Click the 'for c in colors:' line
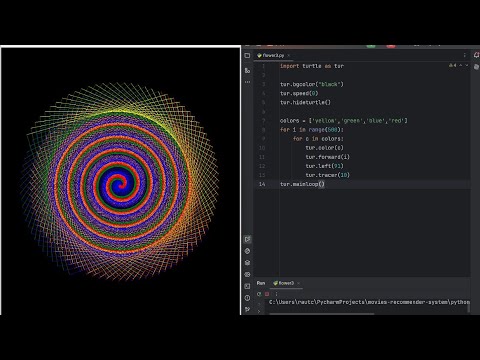Viewport: 480px width, 360px height. point(318,139)
